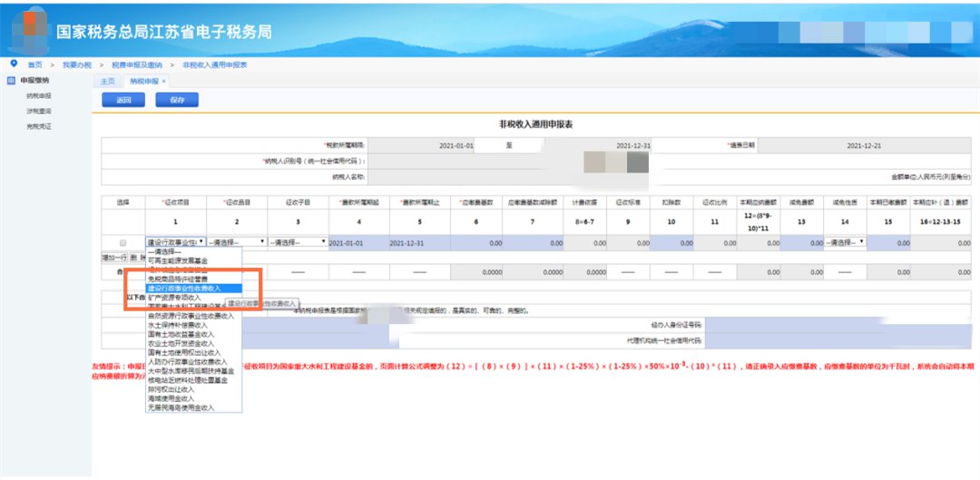The height and width of the screenshot is (480, 980).
Task: Select 建设行政事业性收费收入 from the list
Action: tap(183, 288)
